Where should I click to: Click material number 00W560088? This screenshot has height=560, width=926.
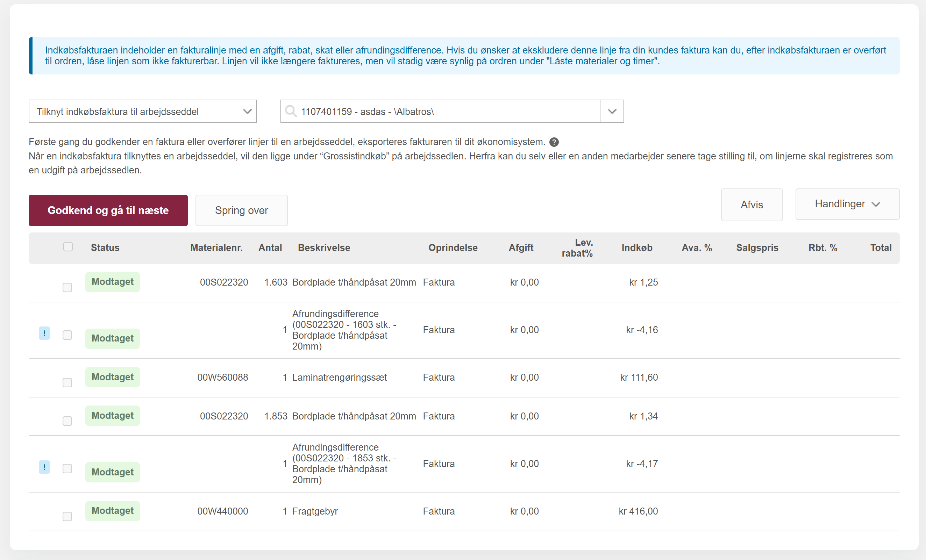point(222,378)
